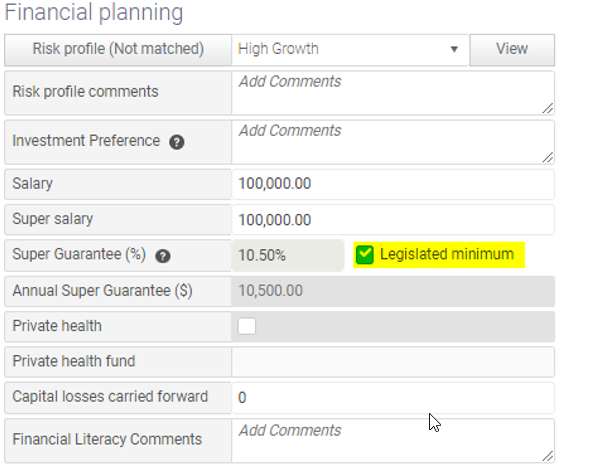Click into the Salary field
Image resolution: width=593 pixels, height=467 pixels.
(x=393, y=184)
